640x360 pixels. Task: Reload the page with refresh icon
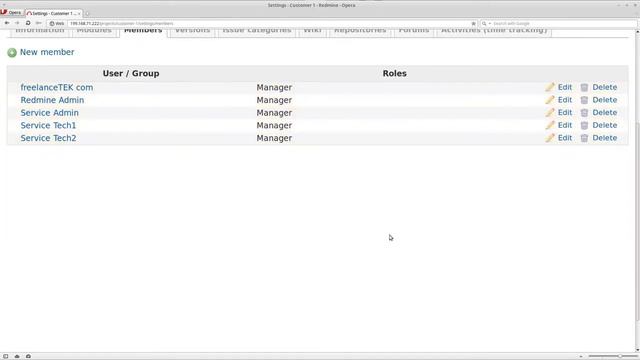pos(28,23)
